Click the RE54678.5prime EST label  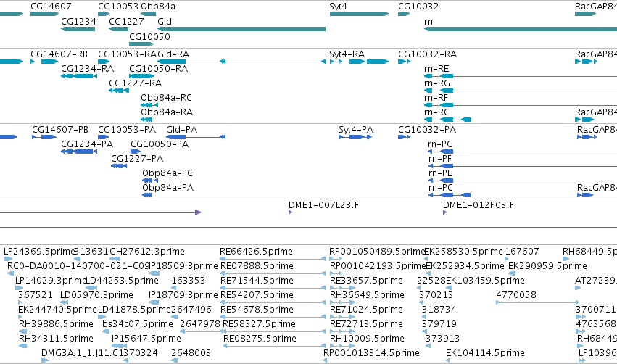tap(257, 310)
